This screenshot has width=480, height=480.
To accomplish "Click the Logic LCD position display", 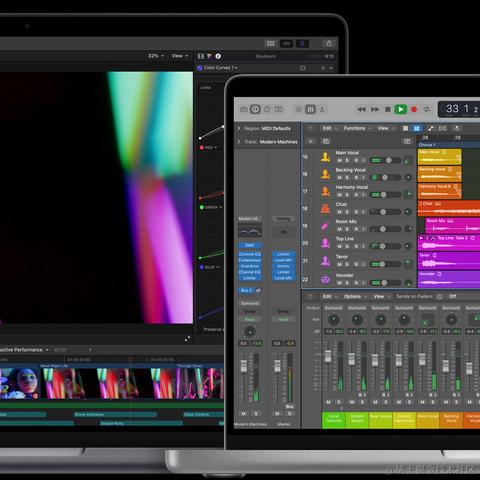I will pyautogui.click(x=459, y=109).
